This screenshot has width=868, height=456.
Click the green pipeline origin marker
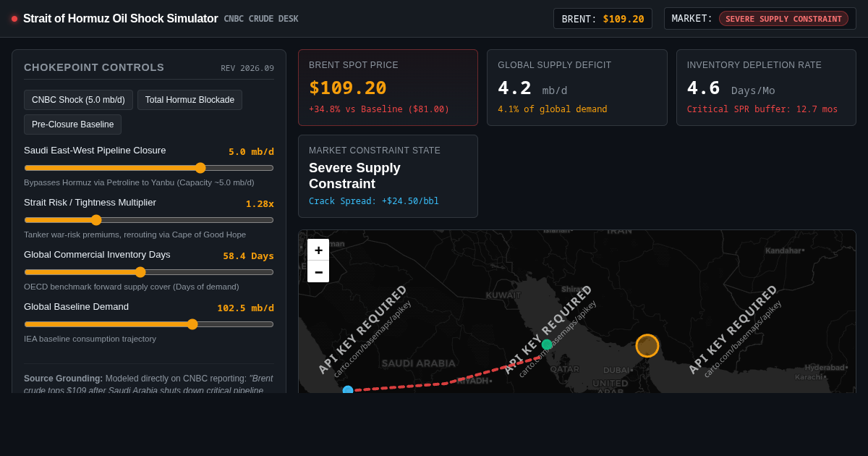(547, 345)
